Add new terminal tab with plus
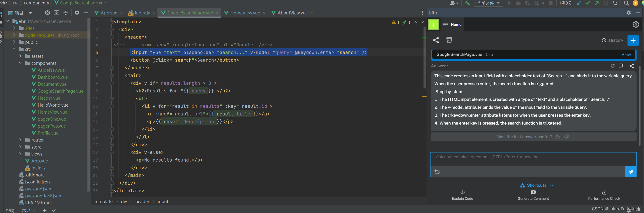The image size is (644, 213). click(44, 210)
